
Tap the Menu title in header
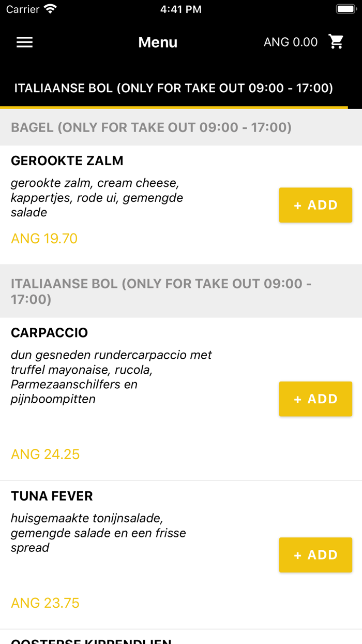tap(158, 42)
